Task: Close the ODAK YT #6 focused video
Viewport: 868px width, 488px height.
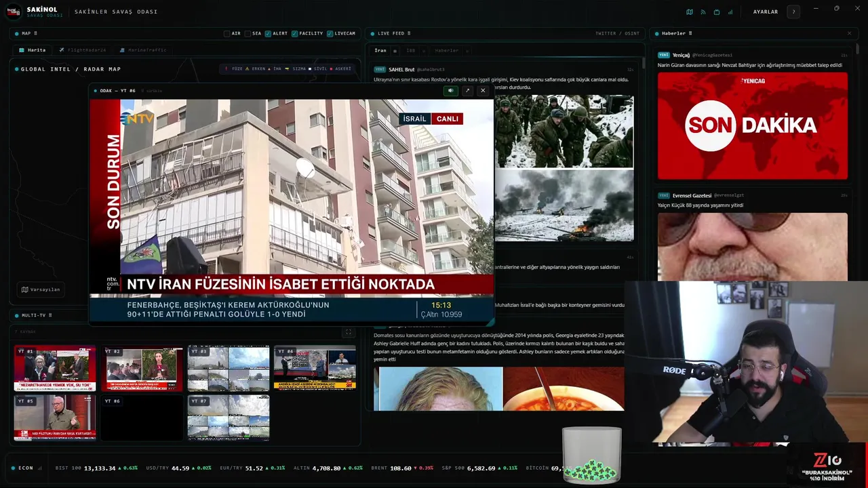Action: click(x=483, y=90)
